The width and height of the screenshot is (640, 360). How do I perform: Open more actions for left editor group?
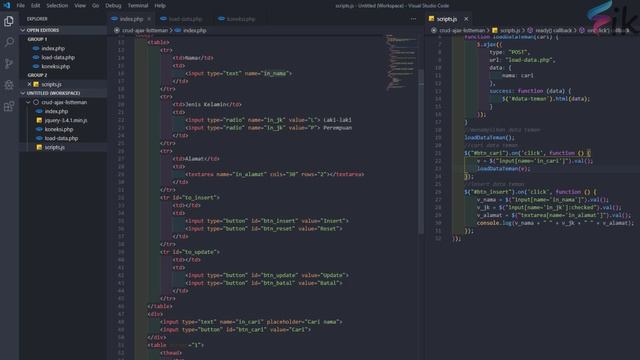click(x=413, y=19)
